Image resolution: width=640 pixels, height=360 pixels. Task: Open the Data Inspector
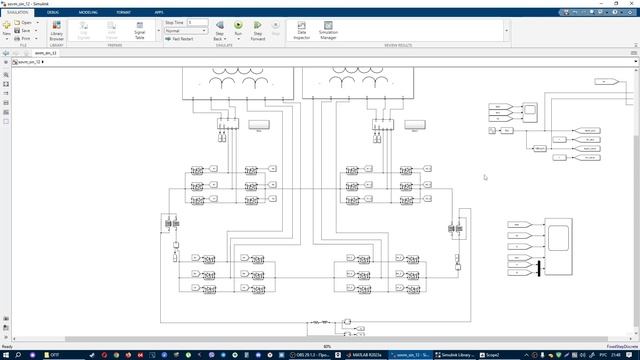302,31
